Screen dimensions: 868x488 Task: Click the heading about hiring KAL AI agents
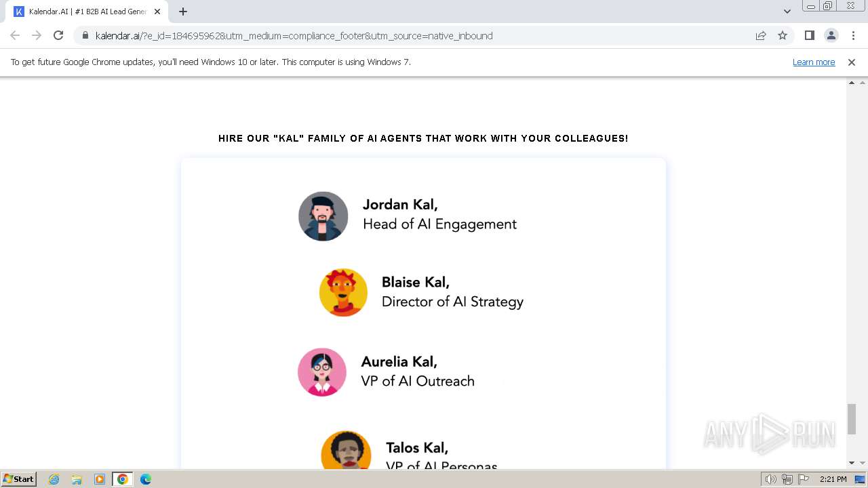tap(423, 138)
